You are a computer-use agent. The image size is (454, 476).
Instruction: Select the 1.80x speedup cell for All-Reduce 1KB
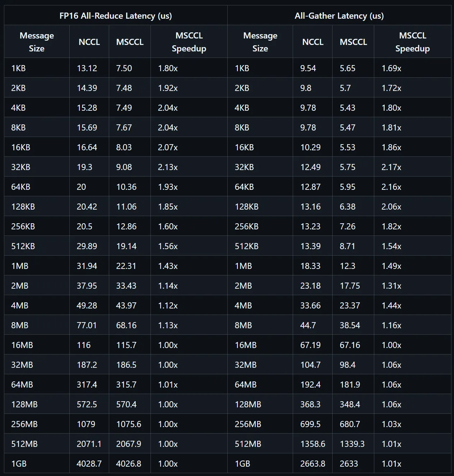[168, 68]
